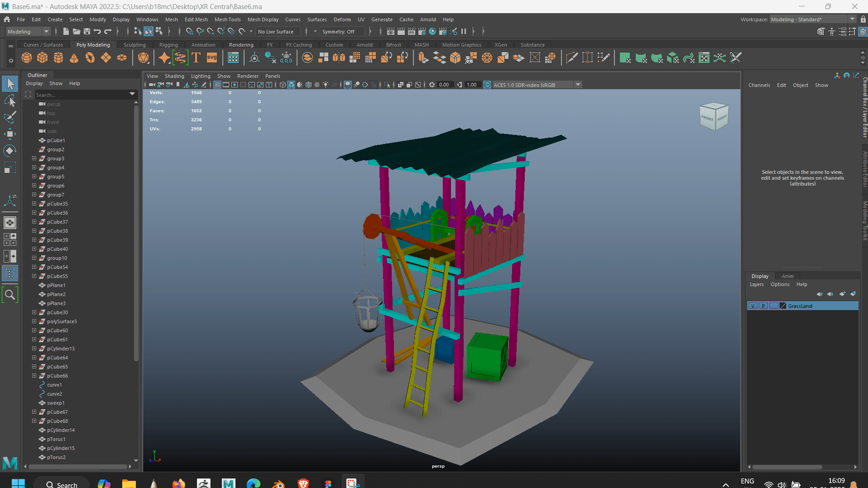Select the polygon Type text tool
Viewport: 868px width, 488px height.
(196, 58)
